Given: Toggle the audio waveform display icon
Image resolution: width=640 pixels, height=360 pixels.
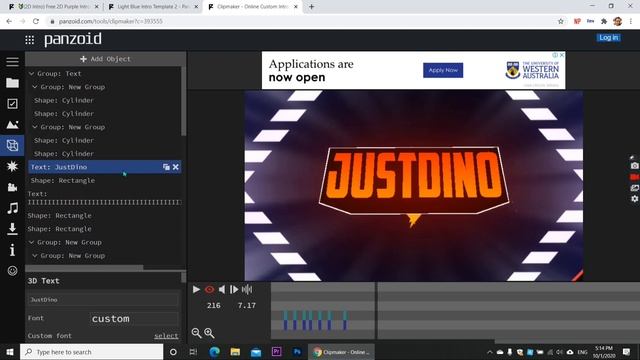Looking at the screenshot, I should (x=247, y=289).
